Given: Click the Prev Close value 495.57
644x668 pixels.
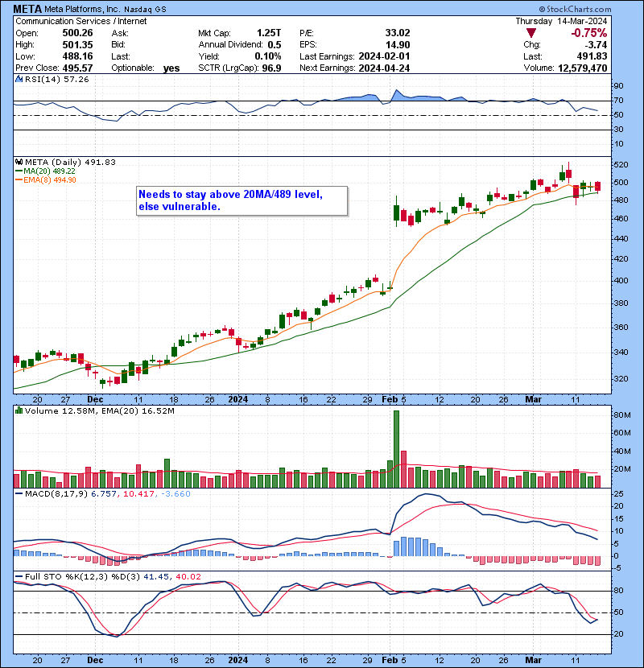Looking at the screenshot, I should coord(77,68).
